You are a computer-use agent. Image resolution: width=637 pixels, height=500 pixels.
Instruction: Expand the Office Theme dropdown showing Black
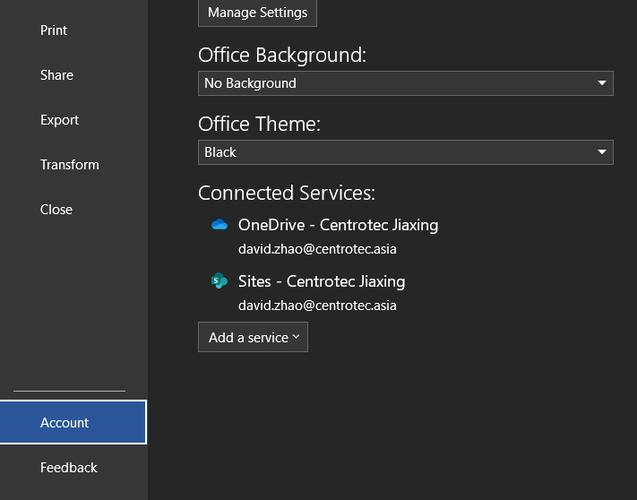click(x=406, y=152)
